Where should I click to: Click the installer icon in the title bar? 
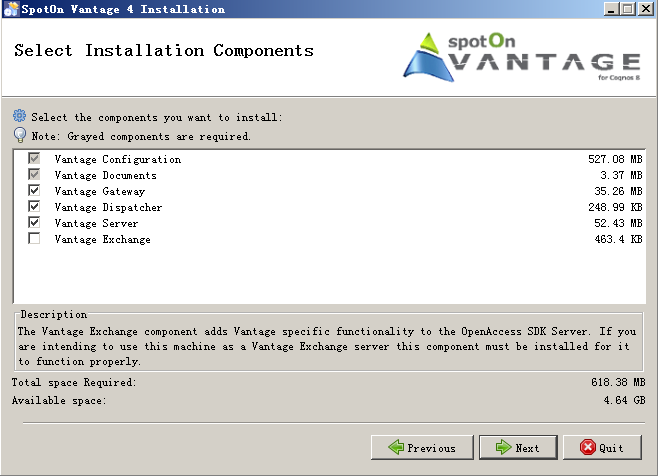pyautogui.click(x=11, y=9)
